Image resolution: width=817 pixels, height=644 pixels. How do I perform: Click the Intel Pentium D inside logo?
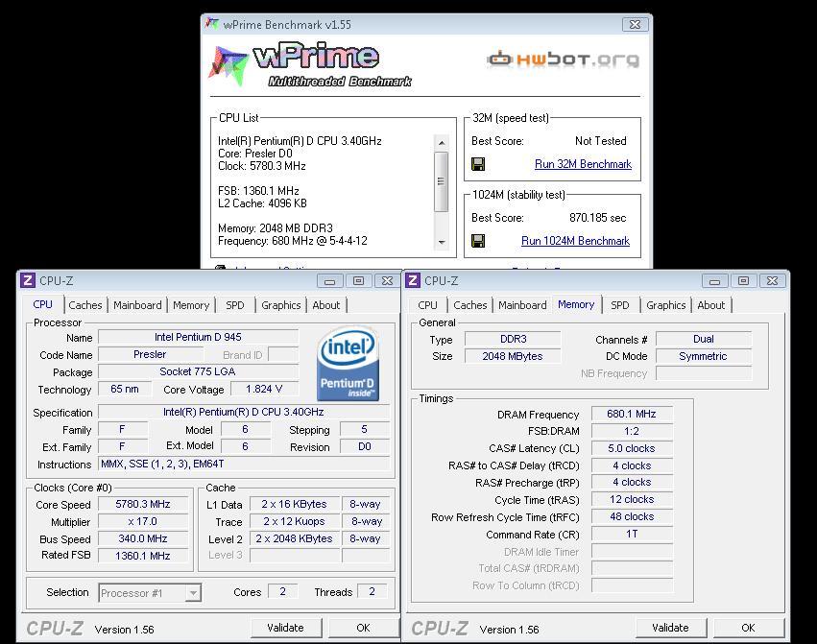pyautogui.click(x=348, y=363)
